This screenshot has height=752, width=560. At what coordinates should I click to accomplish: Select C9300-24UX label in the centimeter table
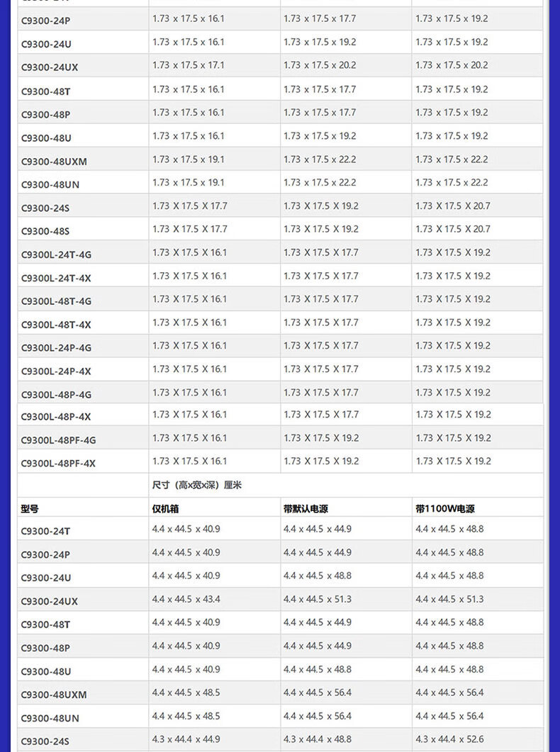pyautogui.click(x=50, y=601)
